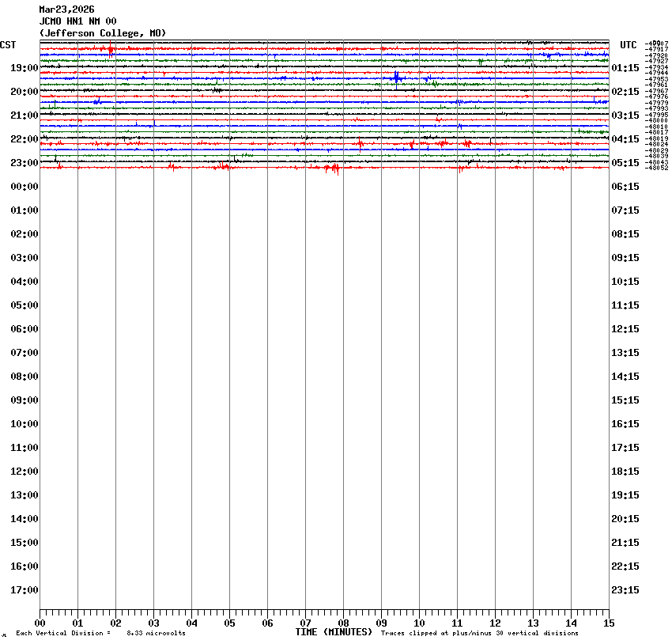Click the Jefferson College, MO station name

(103, 33)
